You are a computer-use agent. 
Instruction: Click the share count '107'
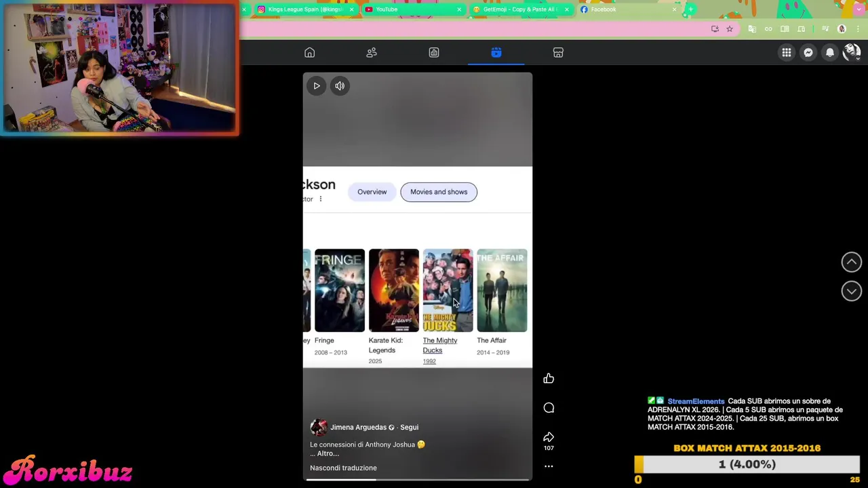coord(549,448)
